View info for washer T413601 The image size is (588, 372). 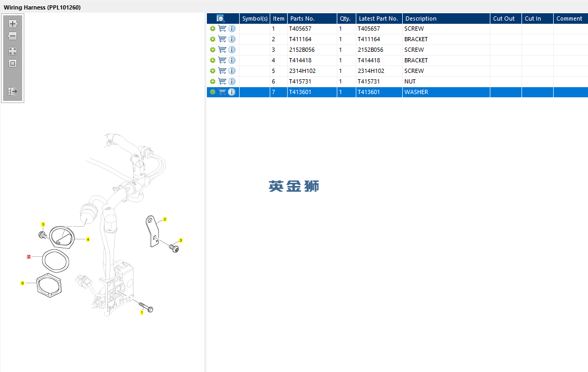coord(232,92)
